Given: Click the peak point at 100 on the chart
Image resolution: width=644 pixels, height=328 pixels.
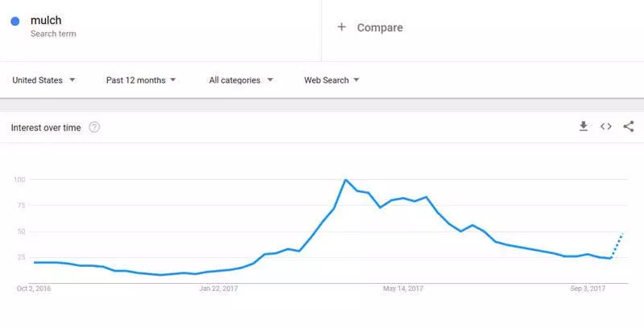Looking at the screenshot, I should point(345,179).
